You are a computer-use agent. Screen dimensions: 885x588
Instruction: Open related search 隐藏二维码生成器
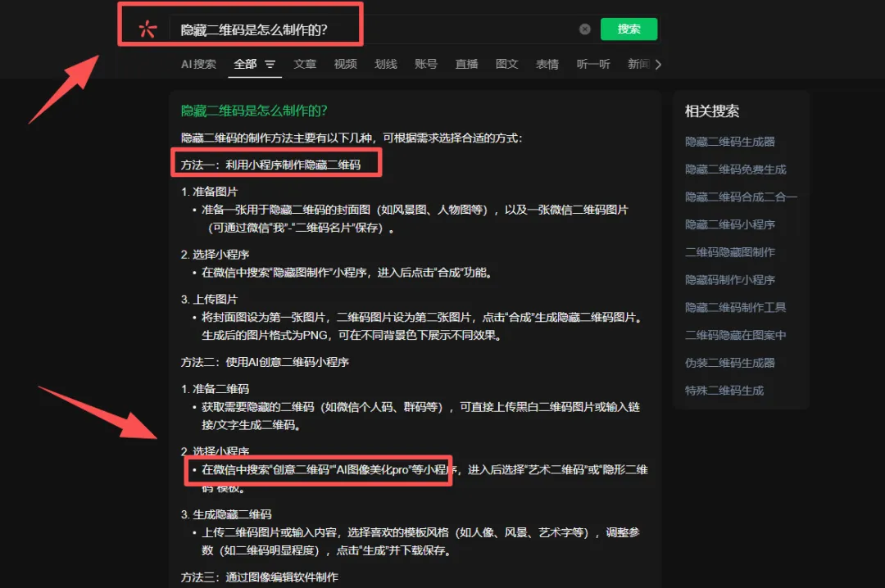pyautogui.click(x=730, y=142)
